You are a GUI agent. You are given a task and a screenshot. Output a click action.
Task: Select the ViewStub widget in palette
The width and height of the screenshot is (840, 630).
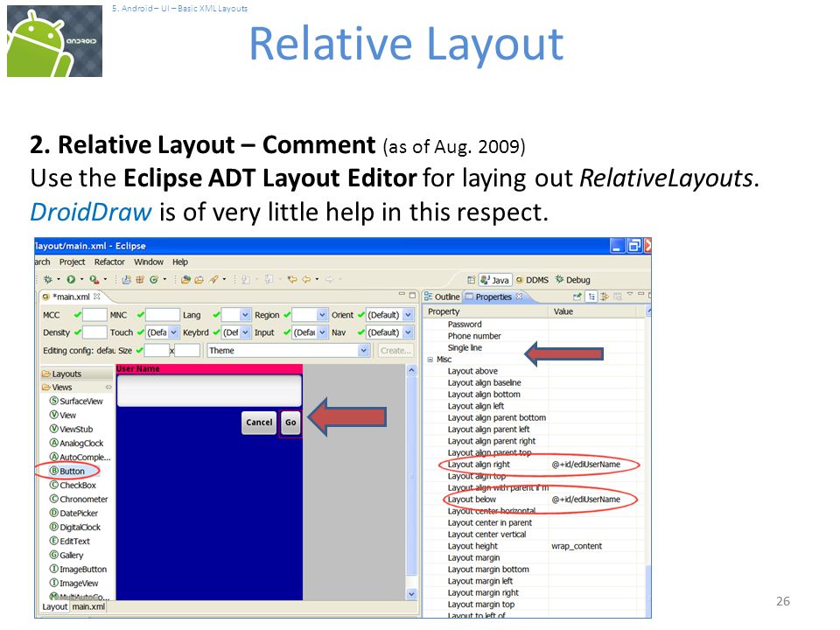[x=71, y=429]
